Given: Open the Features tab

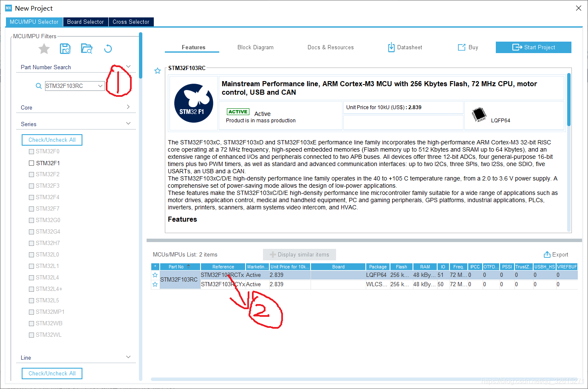Looking at the screenshot, I should pyautogui.click(x=193, y=48).
